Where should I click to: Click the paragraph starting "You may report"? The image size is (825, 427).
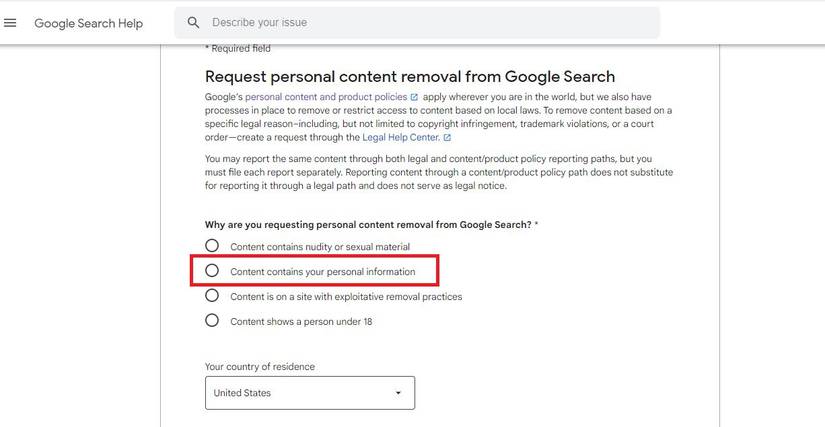pyautogui.click(x=438, y=172)
